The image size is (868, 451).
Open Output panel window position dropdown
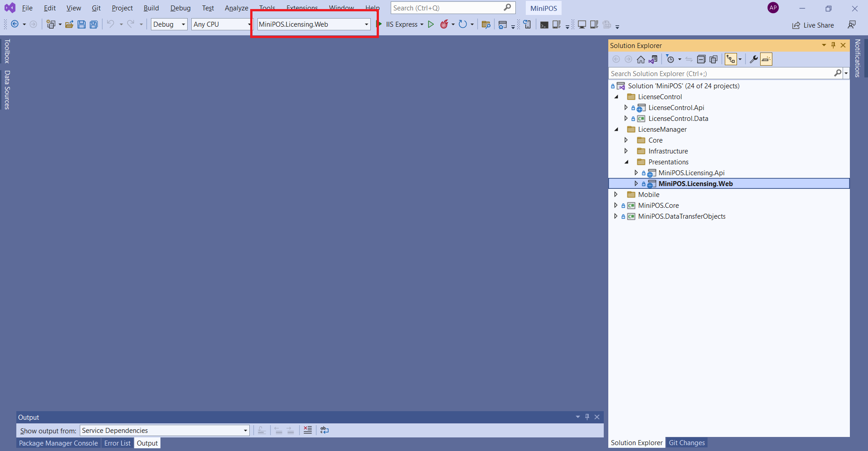click(578, 417)
